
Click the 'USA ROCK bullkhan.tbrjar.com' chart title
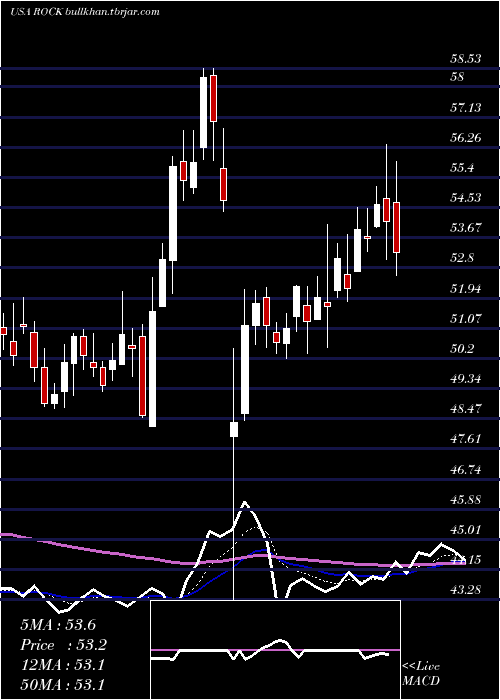click(85, 12)
